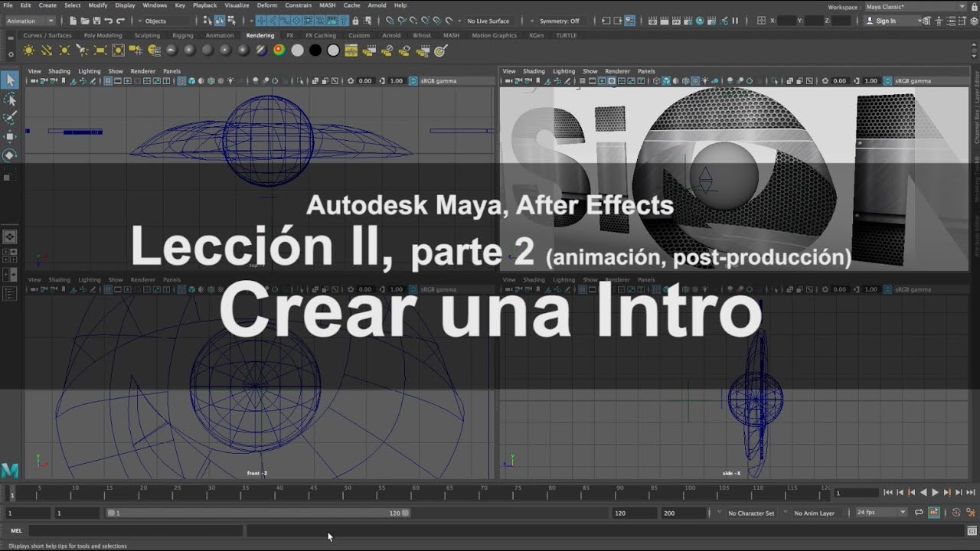The image size is (980, 551).
Task: Go to start of playback range
Action: click(888, 493)
